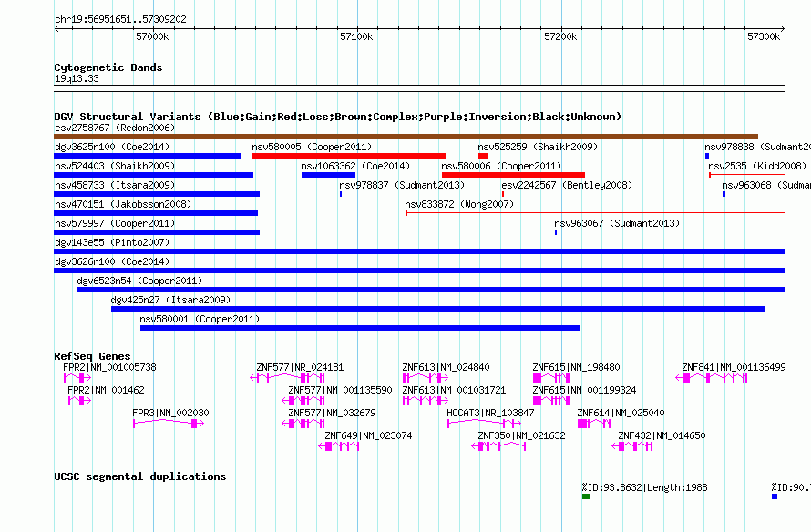Screen dimensions: 811x532
Task: Select the nsv1063362 (Coe2014) blue bar
Action: tap(328, 175)
